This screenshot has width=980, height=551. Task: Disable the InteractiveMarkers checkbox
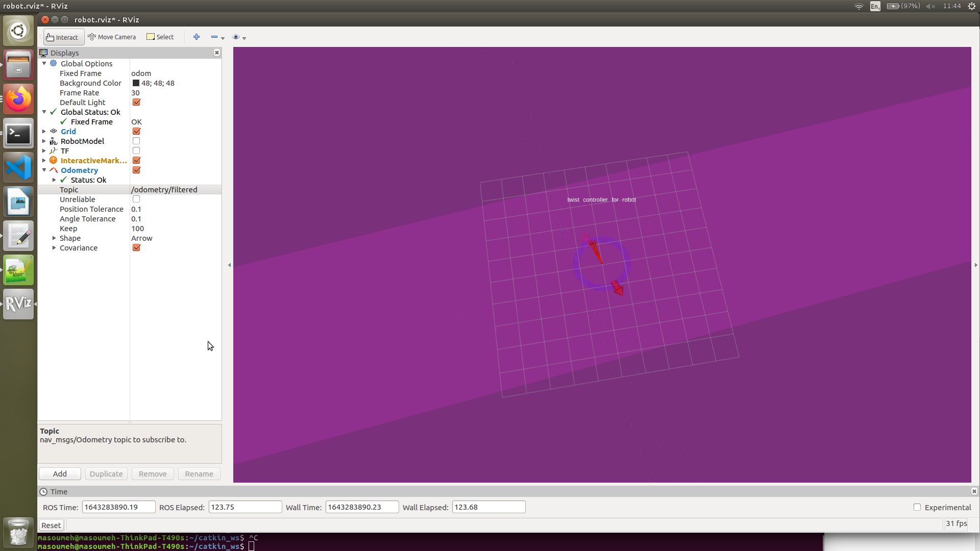[136, 160]
